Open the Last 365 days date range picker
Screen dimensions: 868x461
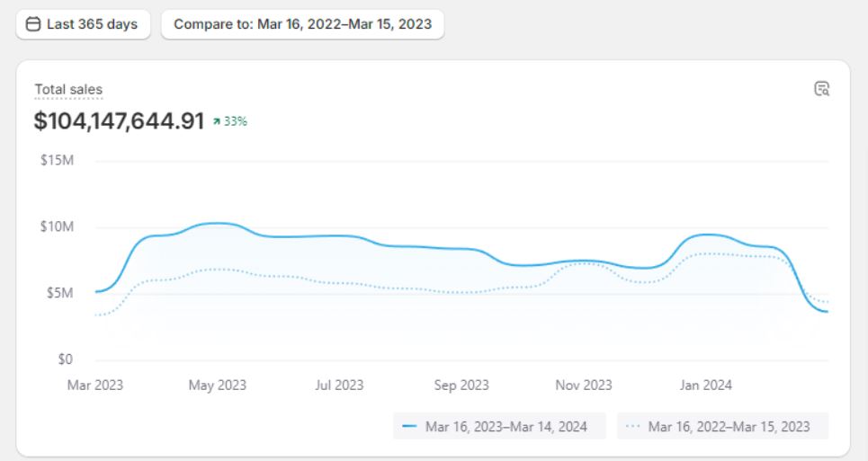[83, 24]
